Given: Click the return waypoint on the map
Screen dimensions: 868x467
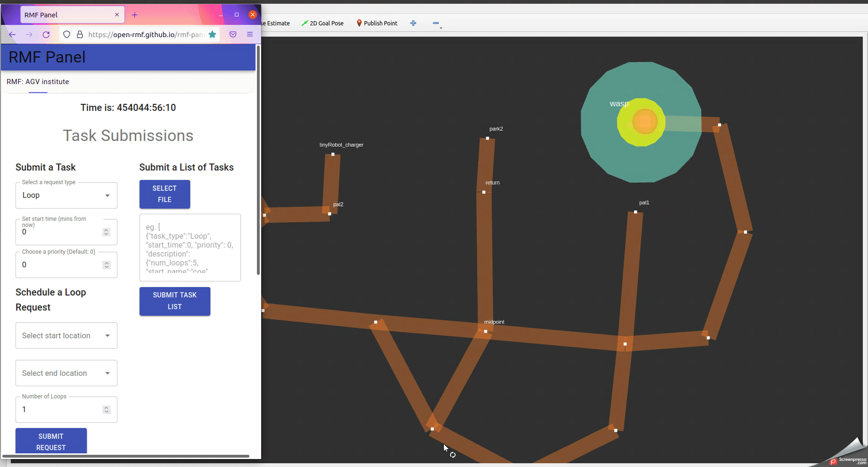Looking at the screenshot, I should [484, 192].
